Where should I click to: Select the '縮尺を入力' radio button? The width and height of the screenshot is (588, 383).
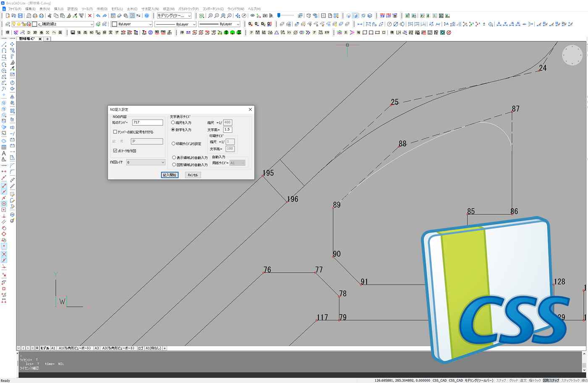173,122
